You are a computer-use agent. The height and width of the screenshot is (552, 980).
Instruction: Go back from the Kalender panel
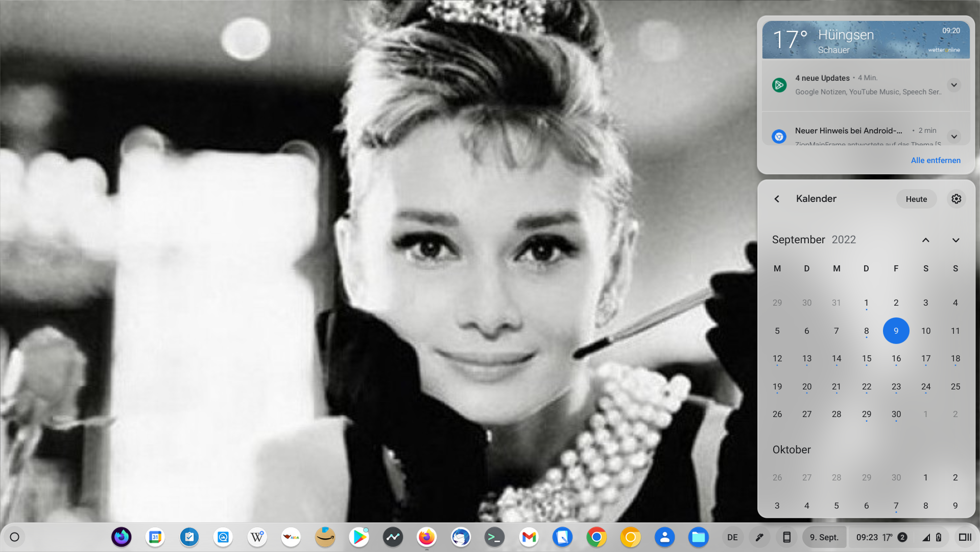[x=777, y=199]
